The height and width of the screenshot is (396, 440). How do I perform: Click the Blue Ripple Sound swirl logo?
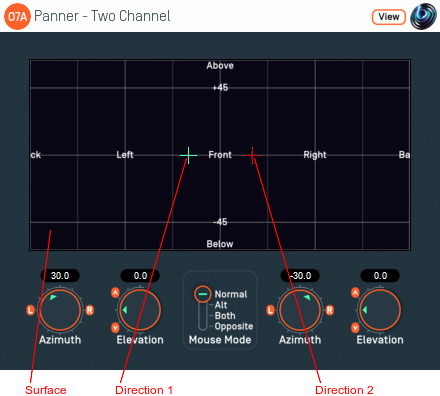pyautogui.click(x=423, y=16)
